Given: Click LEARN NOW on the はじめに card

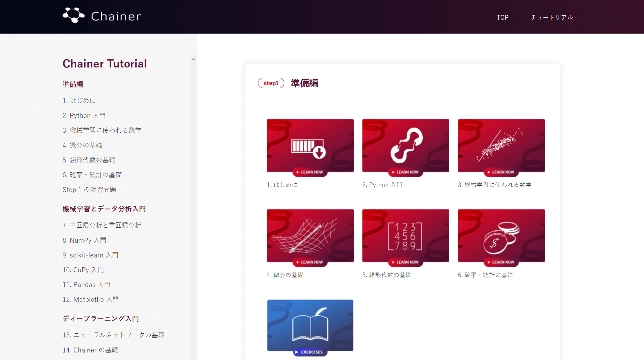Looking at the screenshot, I should pyautogui.click(x=310, y=172).
